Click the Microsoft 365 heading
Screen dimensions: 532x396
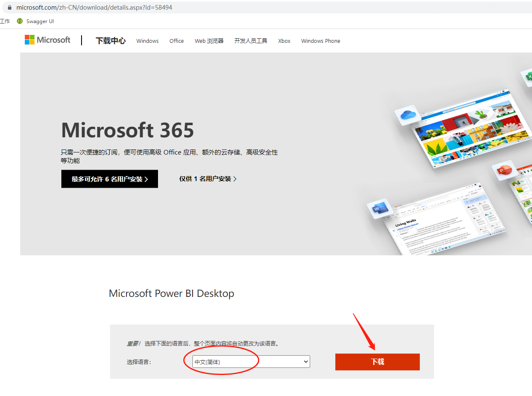pos(128,130)
